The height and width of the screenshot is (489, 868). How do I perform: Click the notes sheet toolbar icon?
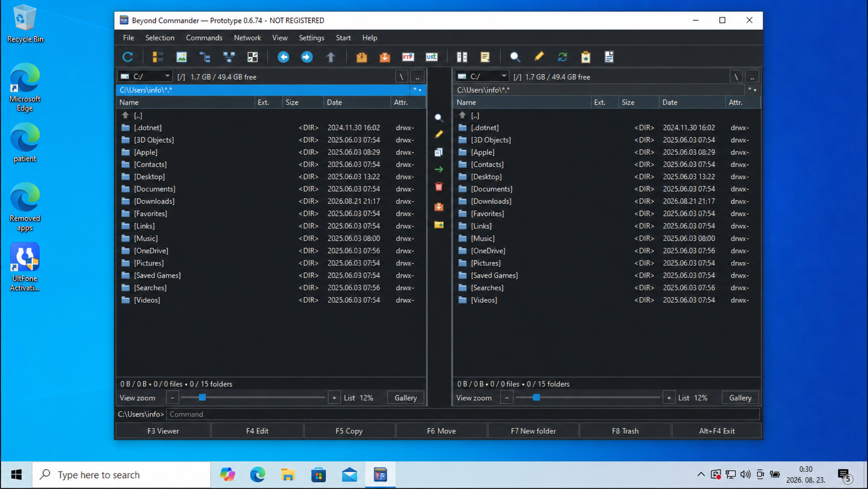485,57
